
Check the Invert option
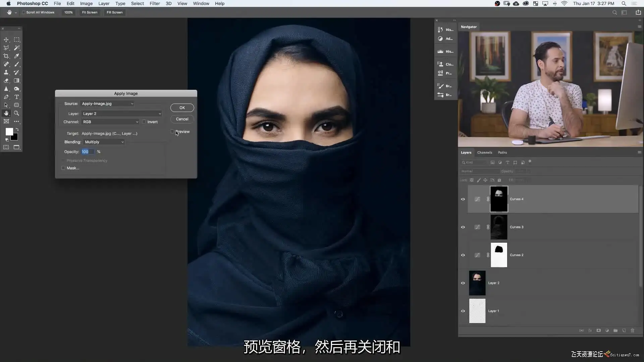coord(144,122)
